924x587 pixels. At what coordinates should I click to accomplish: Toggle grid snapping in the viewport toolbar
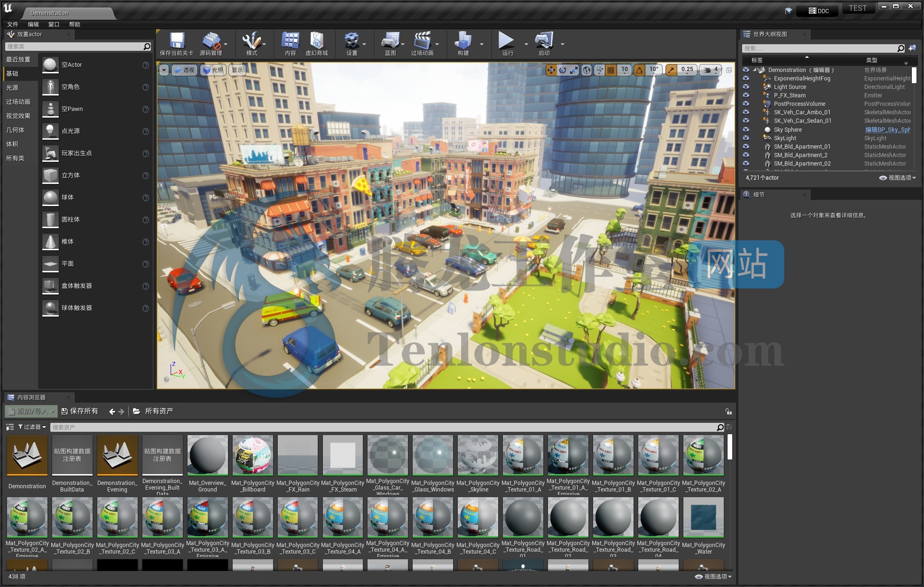(611, 70)
